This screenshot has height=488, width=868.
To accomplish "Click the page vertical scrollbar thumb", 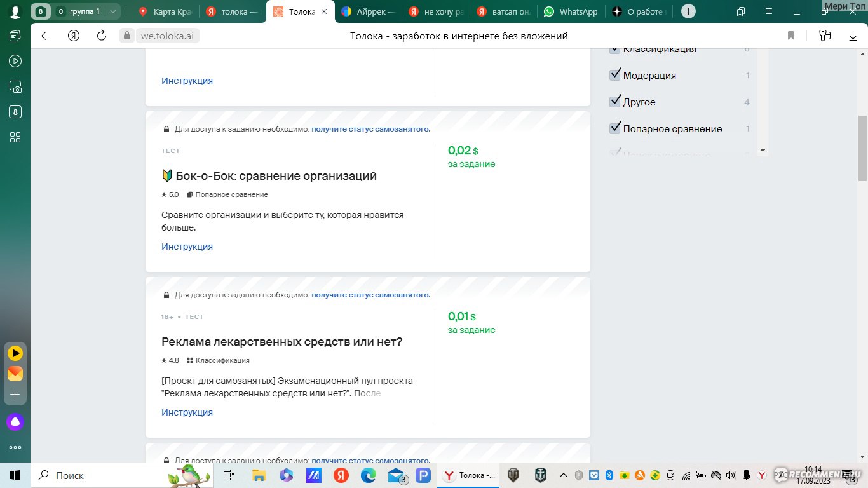I will (x=862, y=147).
